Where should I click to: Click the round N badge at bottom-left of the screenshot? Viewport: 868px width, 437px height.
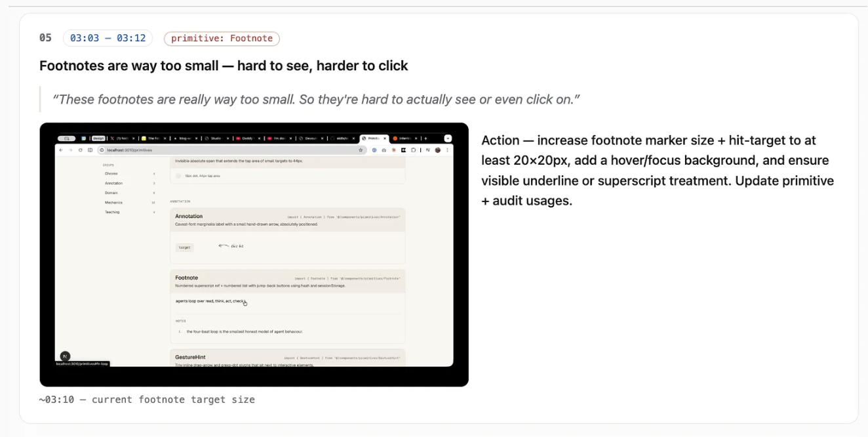tap(65, 356)
